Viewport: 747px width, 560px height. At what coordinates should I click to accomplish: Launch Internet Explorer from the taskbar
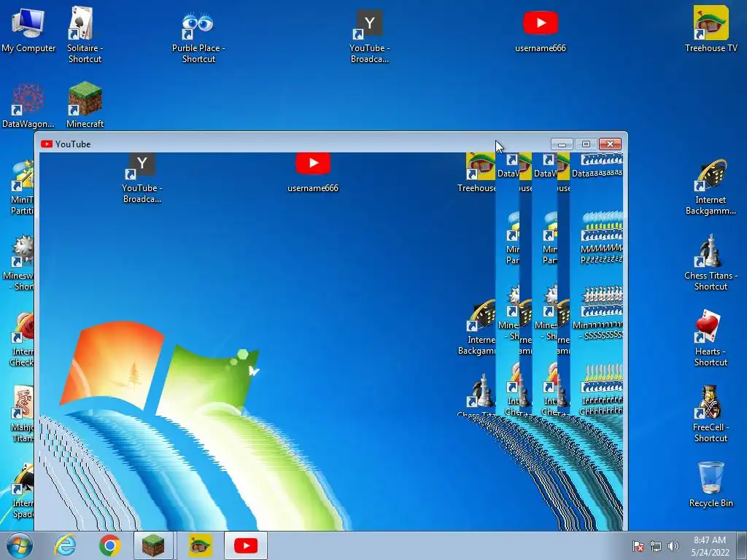coord(65,545)
